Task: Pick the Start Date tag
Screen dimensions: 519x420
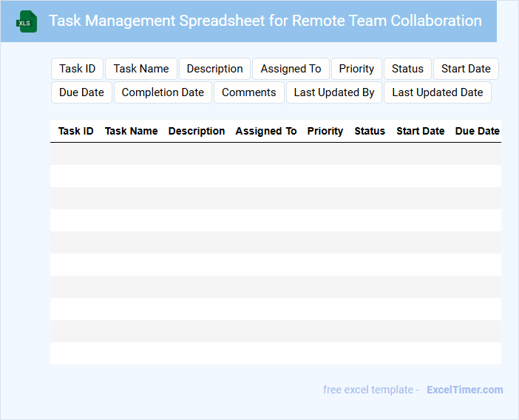Action: click(466, 69)
